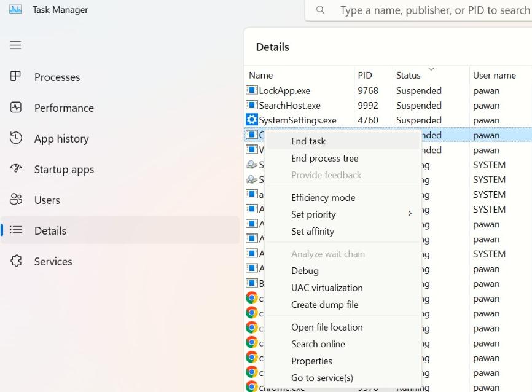532x392 pixels.
Task: Click the App history clock icon
Action: pos(15,138)
